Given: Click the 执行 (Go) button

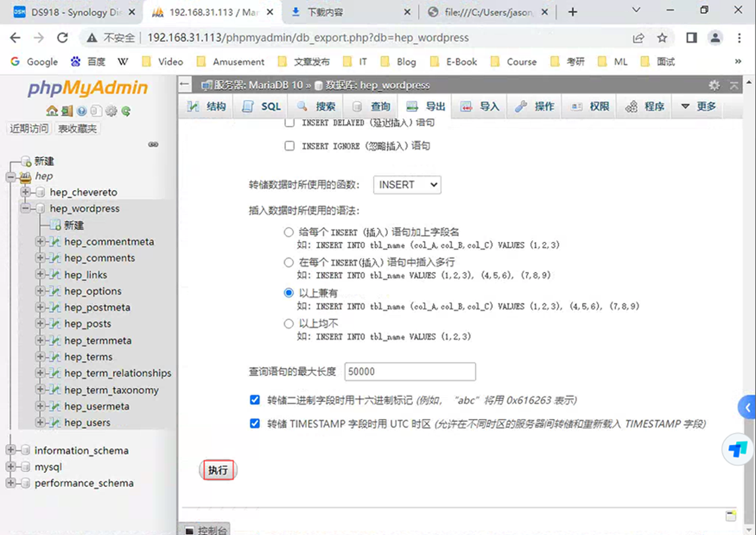Looking at the screenshot, I should click(x=218, y=470).
